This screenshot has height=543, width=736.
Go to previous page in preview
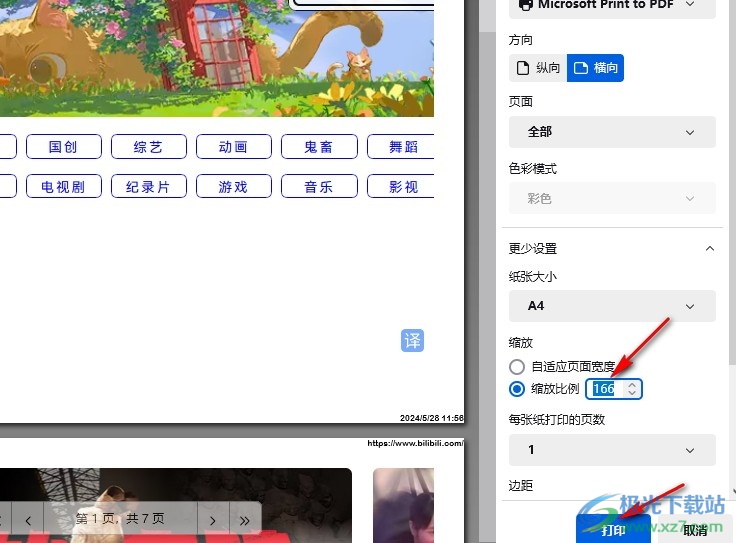(28, 520)
